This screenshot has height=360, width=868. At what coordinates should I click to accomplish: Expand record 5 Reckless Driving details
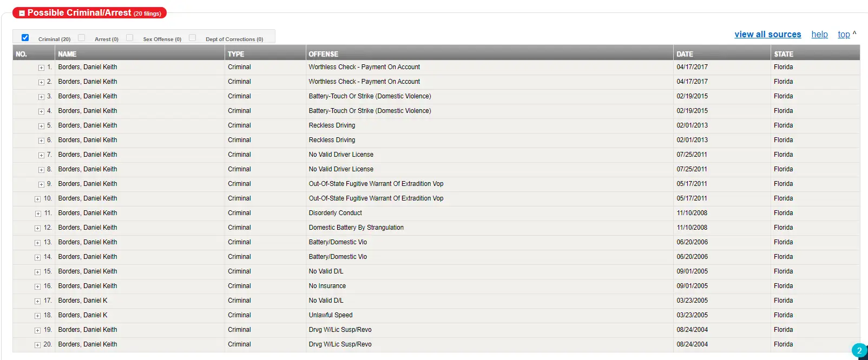click(41, 126)
